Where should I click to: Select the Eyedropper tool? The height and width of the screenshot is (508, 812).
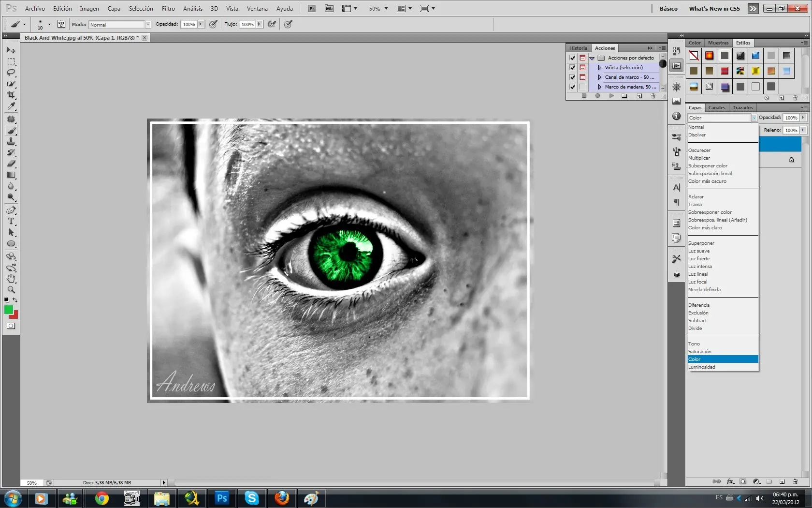[x=11, y=106]
